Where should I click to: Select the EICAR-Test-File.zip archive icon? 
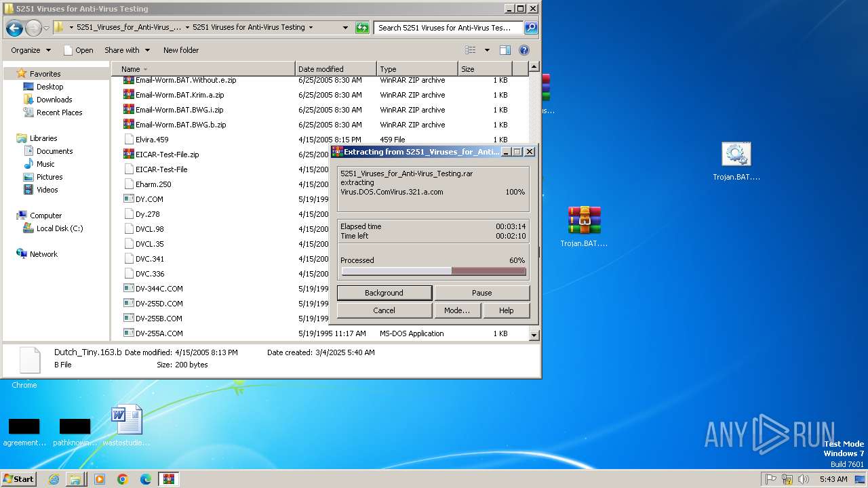click(x=129, y=155)
